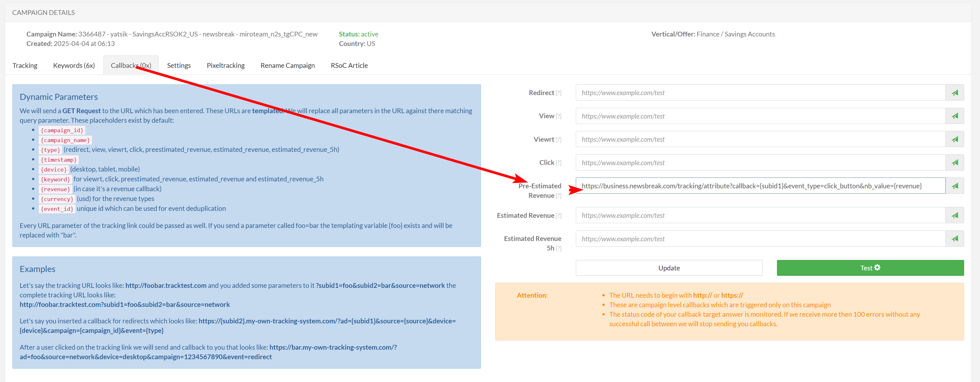Show help hint for Estimated Revenue label

[558, 216]
